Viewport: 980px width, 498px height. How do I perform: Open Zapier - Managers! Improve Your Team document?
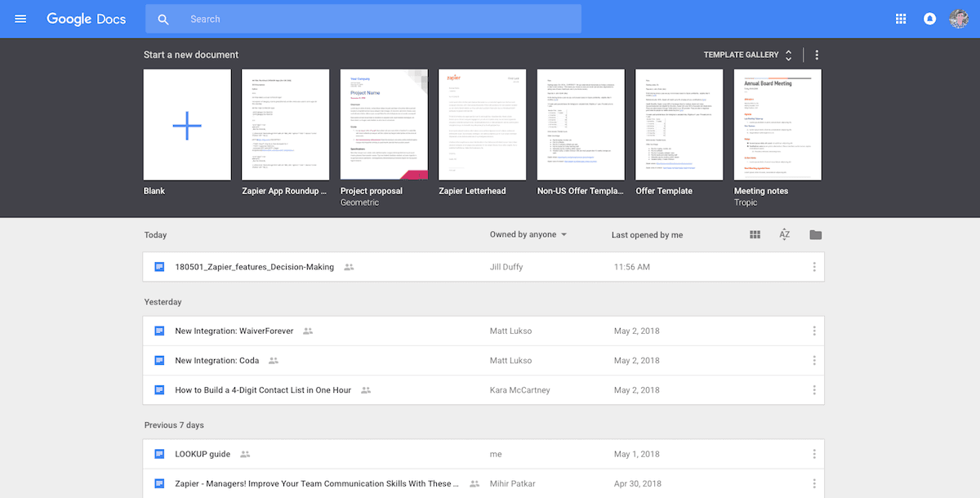[317, 483]
